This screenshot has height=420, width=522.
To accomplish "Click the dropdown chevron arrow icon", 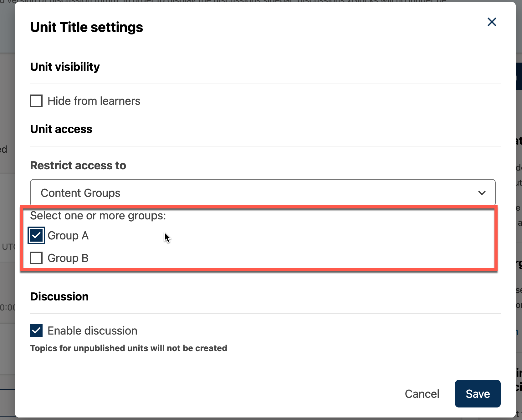I will click(x=482, y=193).
